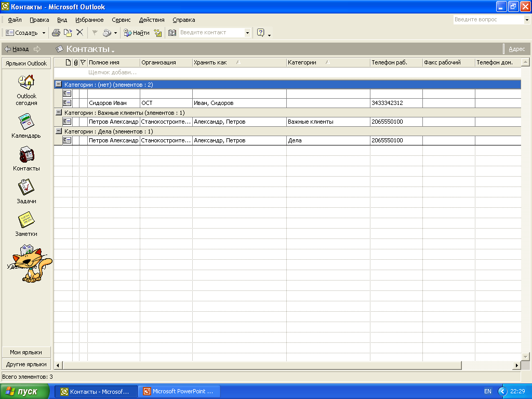Collapse the Категории (нет) group
The height and width of the screenshot is (399, 532).
tap(59, 84)
